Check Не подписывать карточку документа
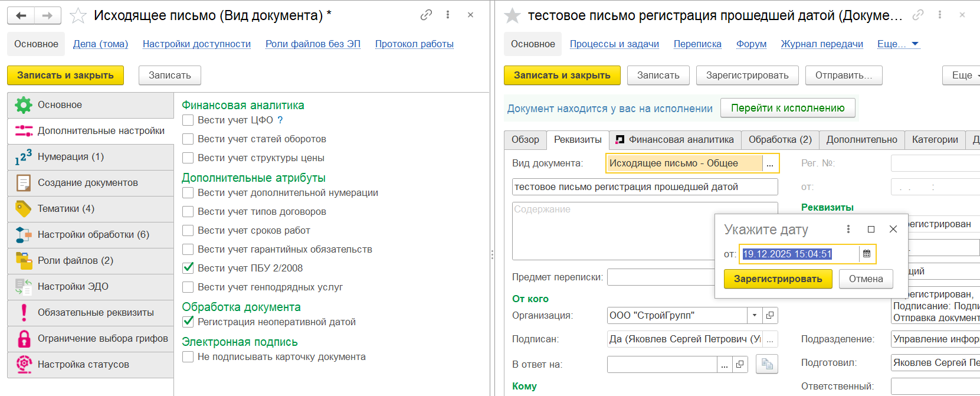Viewport: 980px width, 396px height. pyautogui.click(x=188, y=357)
